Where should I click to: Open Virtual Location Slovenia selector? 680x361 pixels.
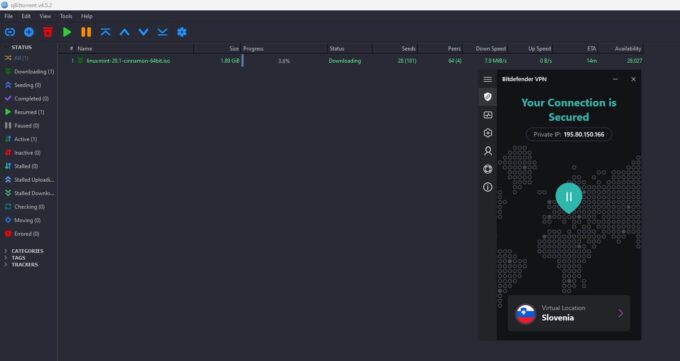(x=569, y=313)
